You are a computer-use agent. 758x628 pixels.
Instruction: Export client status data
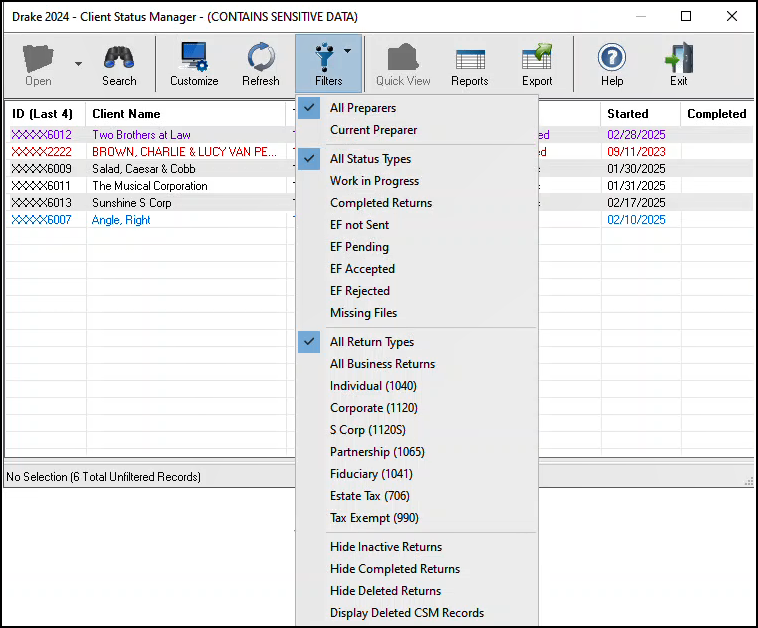point(537,64)
